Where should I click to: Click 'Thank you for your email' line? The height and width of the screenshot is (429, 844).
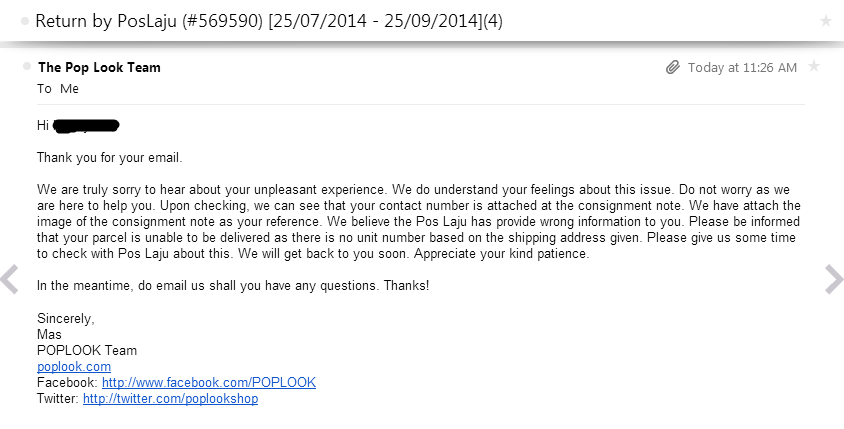[x=110, y=158]
